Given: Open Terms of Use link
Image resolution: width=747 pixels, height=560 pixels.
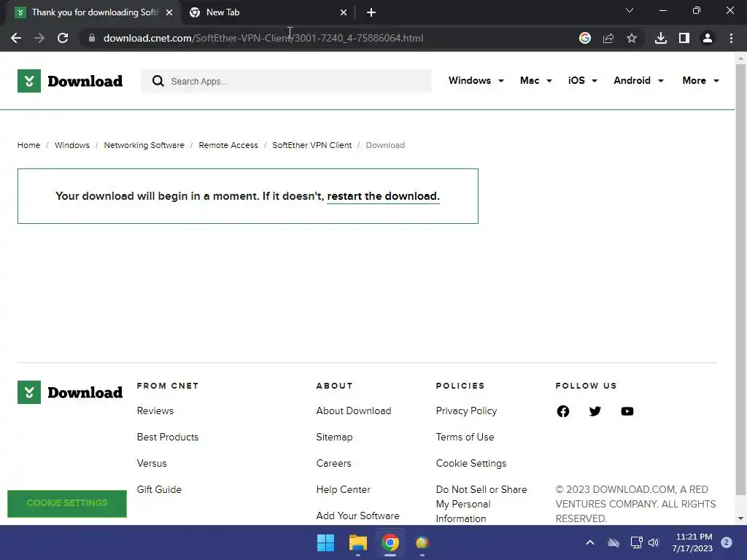Looking at the screenshot, I should pos(465,437).
